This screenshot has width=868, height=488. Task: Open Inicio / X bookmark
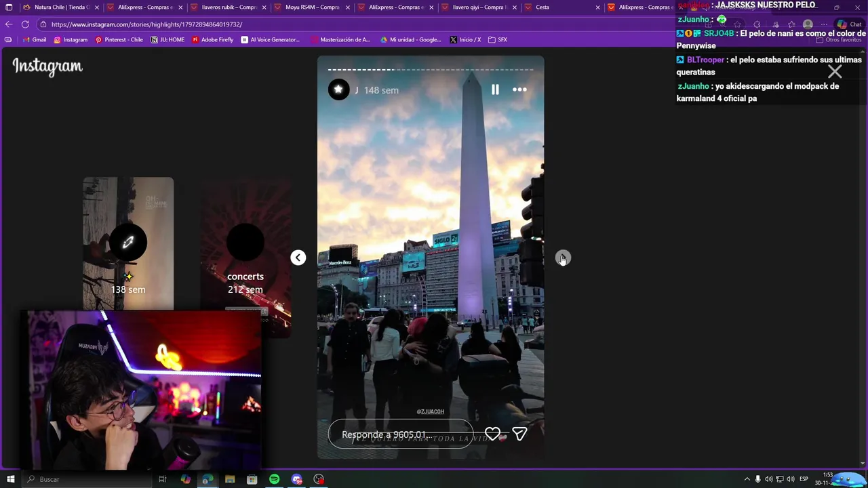[465, 40]
